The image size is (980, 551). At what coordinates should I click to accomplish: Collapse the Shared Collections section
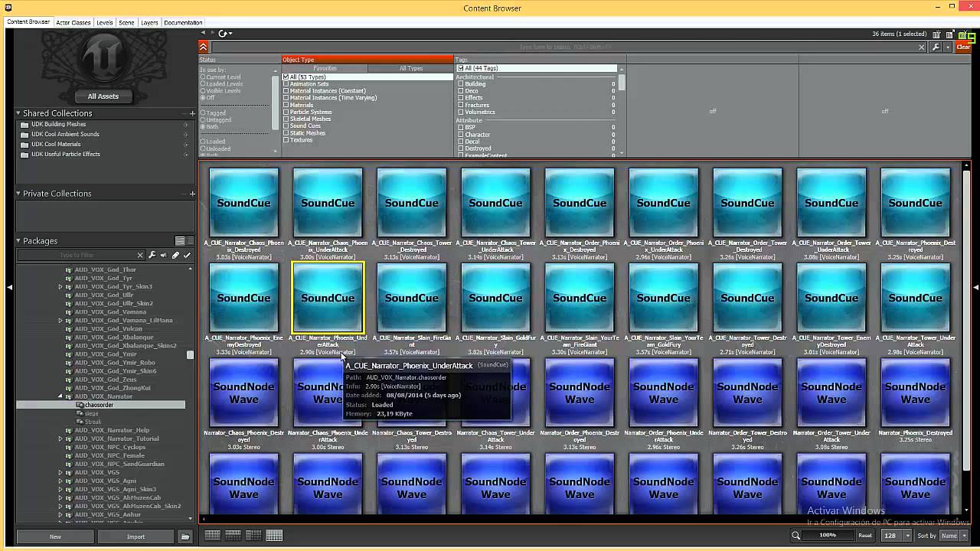point(18,113)
